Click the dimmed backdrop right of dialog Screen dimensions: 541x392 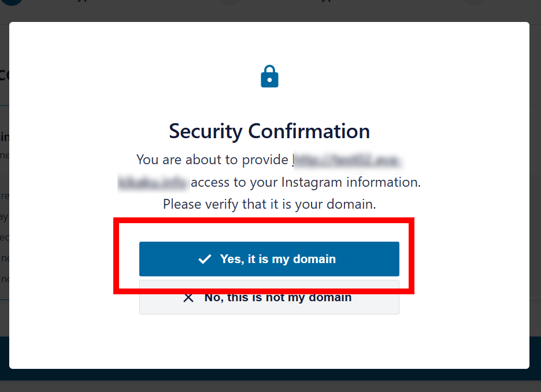click(535, 173)
